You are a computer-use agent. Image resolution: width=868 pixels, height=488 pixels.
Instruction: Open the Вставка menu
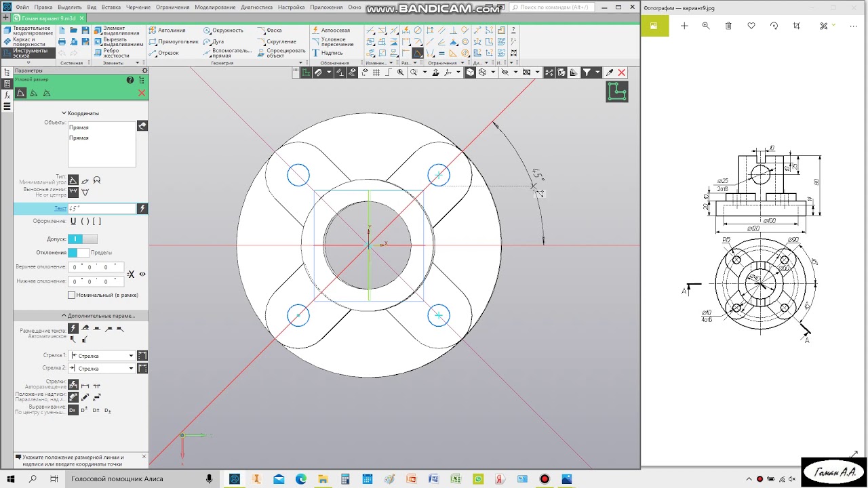[111, 7]
